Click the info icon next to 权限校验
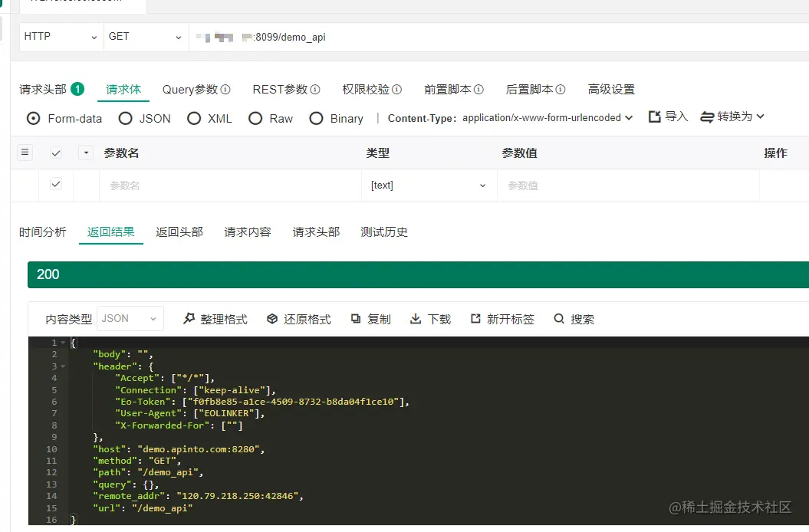This screenshot has height=532, width=809. pos(396,89)
